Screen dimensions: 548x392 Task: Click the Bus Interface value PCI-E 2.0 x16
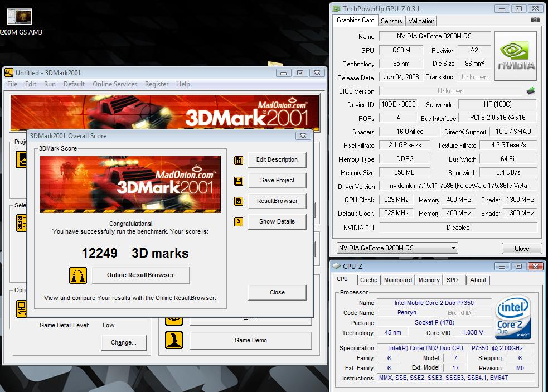coord(497,118)
